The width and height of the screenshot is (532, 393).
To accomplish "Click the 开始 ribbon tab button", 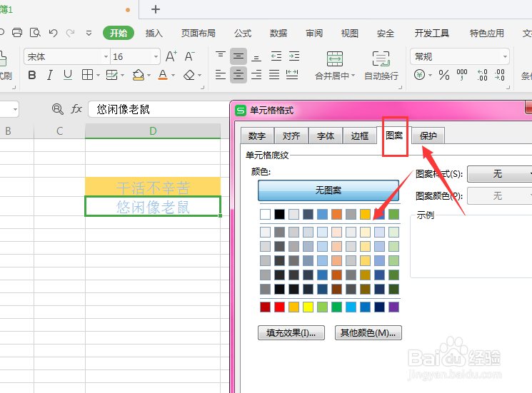I will [x=119, y=34].
